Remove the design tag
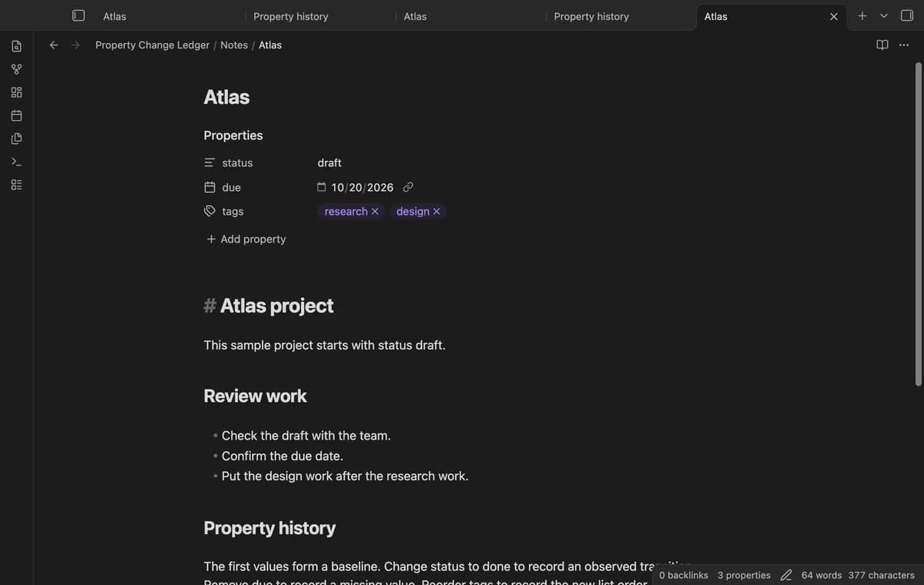The width and height of the screenshot is (924, 585). pyautogui.click(x=437, y=212)
